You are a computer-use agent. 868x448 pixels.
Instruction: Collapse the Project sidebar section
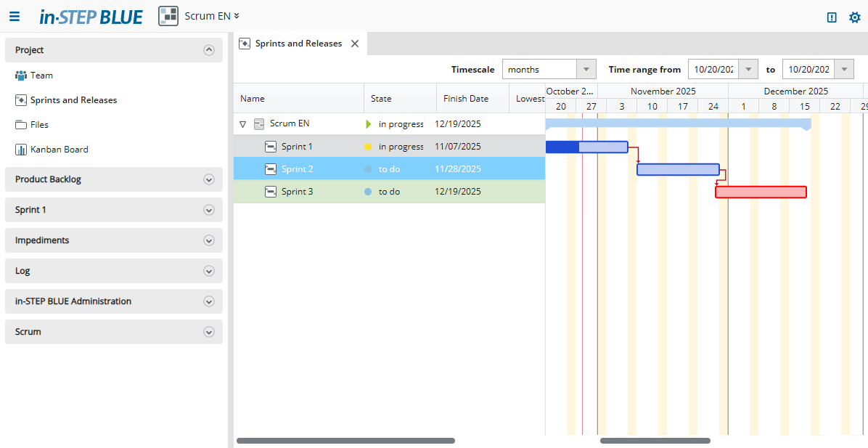[x=209, y=50]
